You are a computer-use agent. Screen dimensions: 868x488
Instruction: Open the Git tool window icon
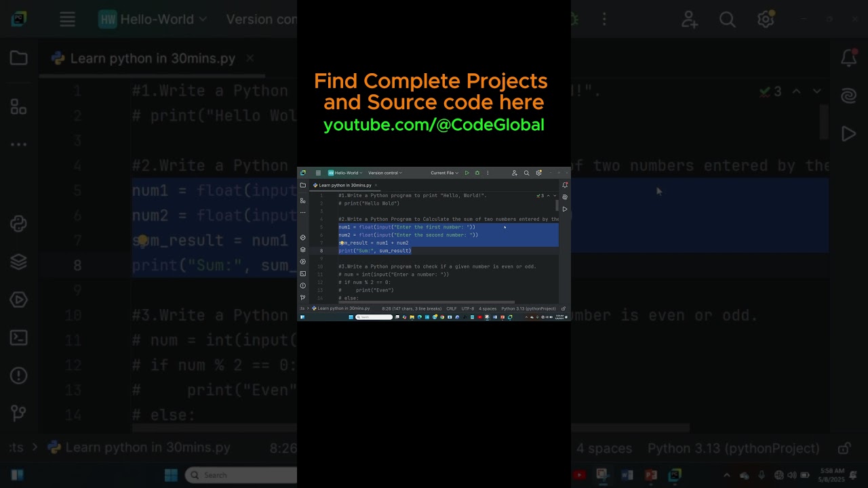coord(303,297)
